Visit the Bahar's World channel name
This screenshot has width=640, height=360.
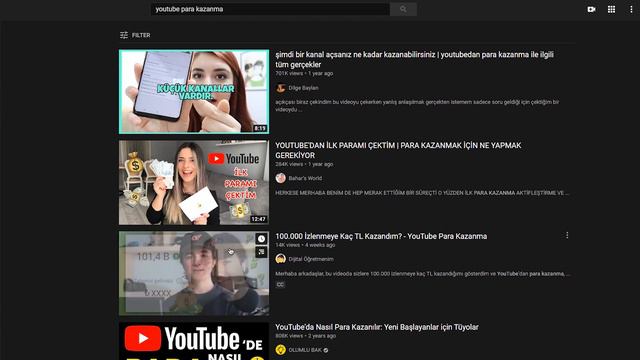pos(305,178)
